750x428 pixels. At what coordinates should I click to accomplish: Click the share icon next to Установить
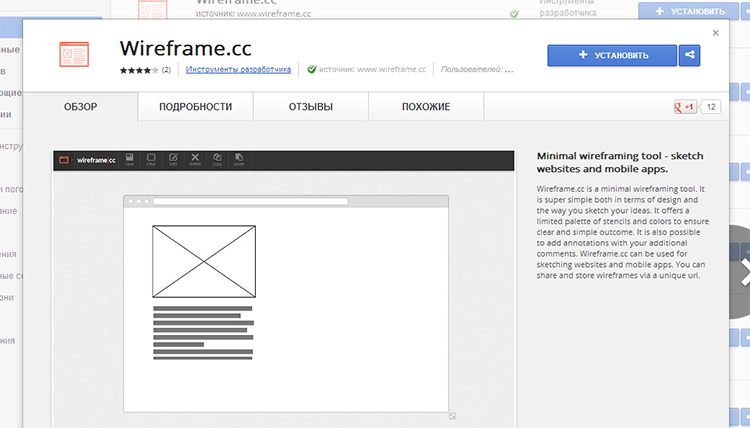689,55
